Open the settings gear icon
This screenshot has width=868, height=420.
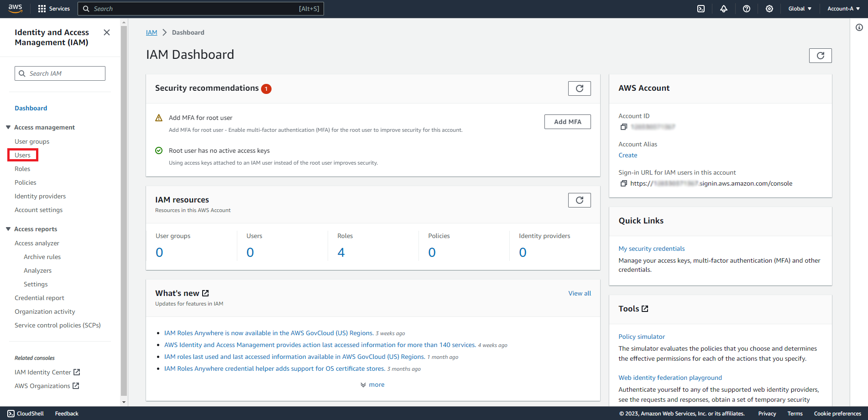(769, 9)
